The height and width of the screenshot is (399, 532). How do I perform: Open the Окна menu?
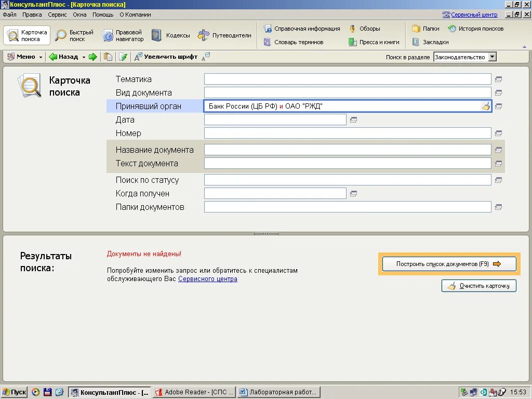coord(79,15)
